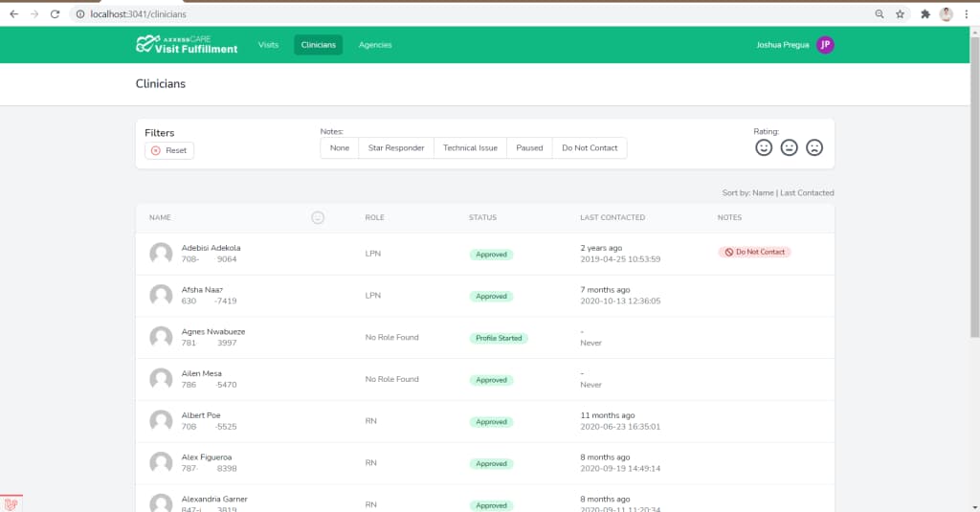Image resolution: width=980 pixels, height=512 pixels.
Task: Click the scrollbar down arrow
Action: [x=974, y=507]
